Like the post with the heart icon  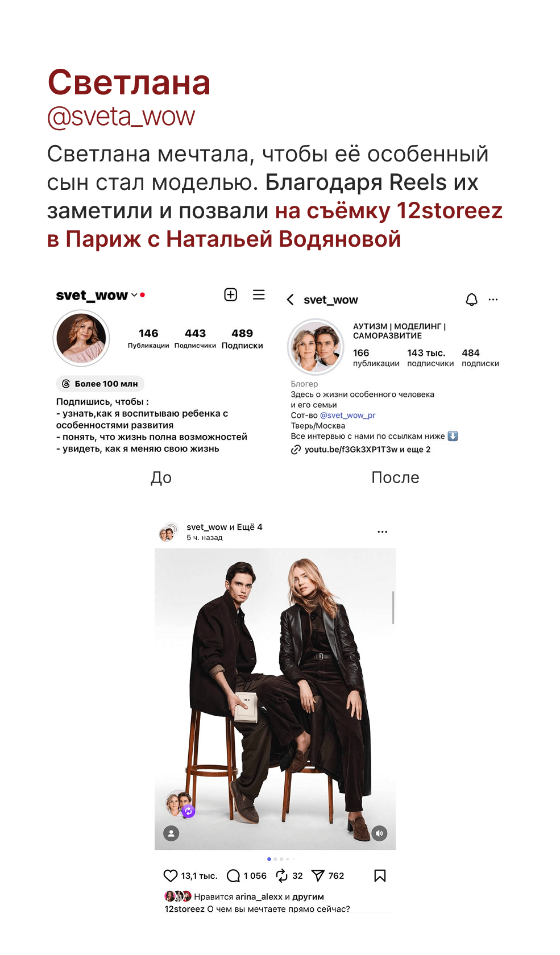(171, 875)
